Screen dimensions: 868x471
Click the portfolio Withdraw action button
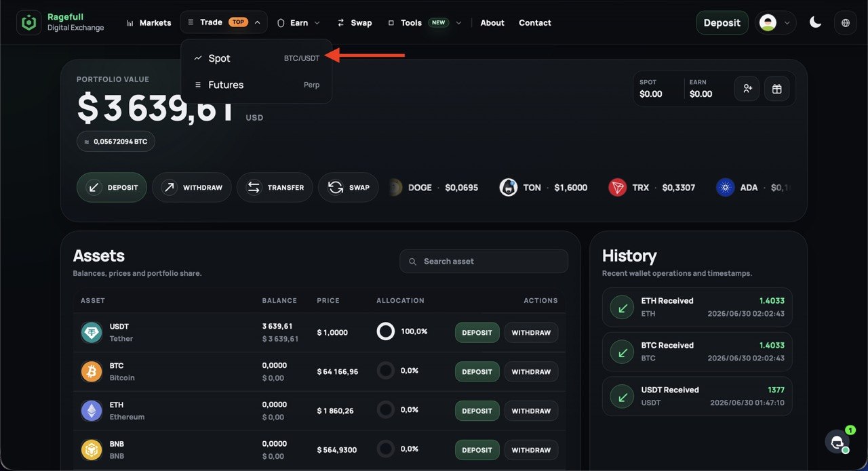click(x=192, y=187)
